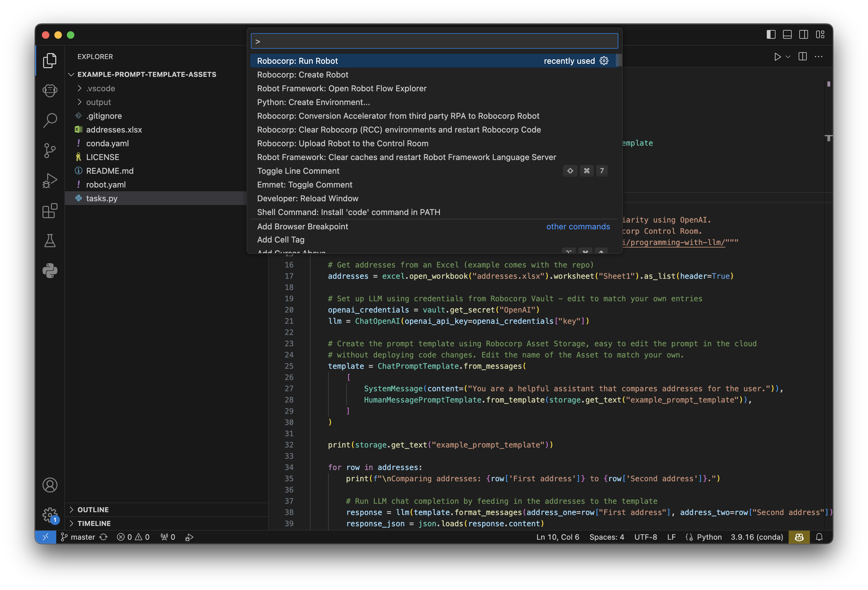This screenshot has height=590, width=868.
Task: Toggle the secondary sidebar visibility
Action: pyautogui.click(x=804, y=34)
